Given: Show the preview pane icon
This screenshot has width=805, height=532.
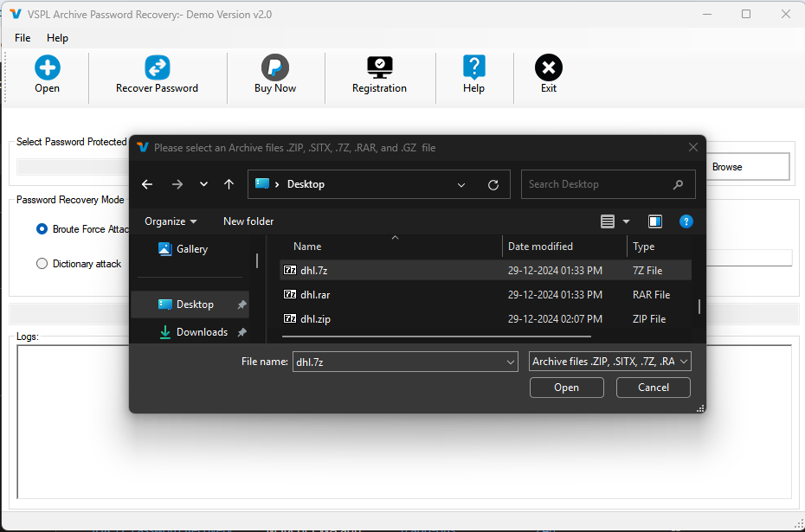Looking at the screenshot, I should tap(655, 221).
